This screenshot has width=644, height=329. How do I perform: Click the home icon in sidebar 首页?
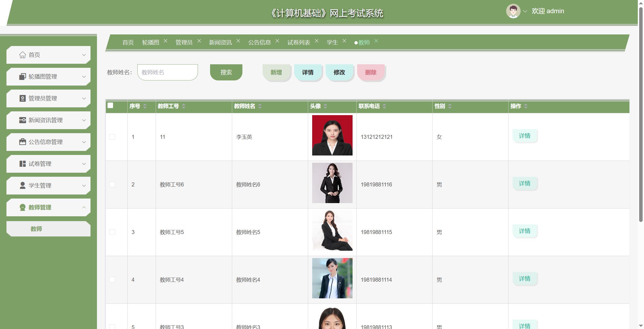pyautogui.click(x=23, y=55)
